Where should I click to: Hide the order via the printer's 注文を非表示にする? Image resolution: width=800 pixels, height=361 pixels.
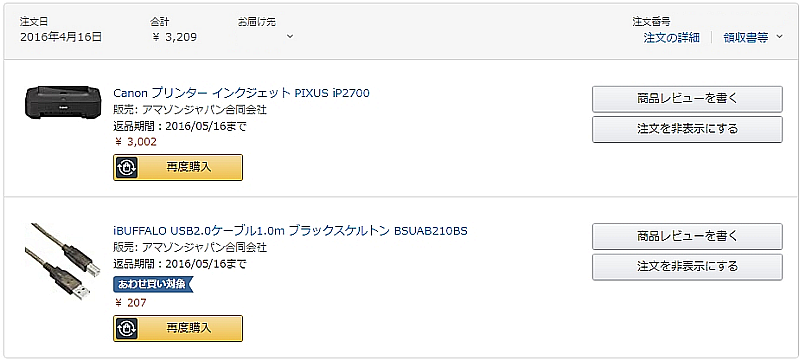(687, 129)
